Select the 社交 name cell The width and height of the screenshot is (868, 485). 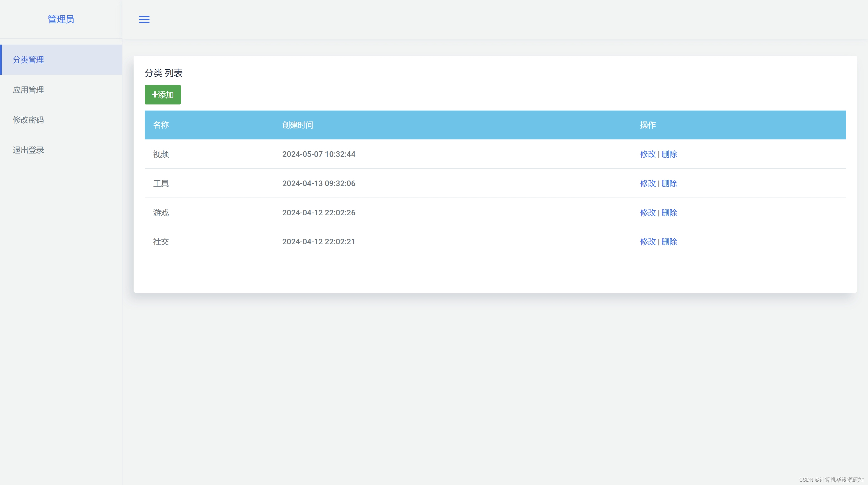tap(161, 242)
